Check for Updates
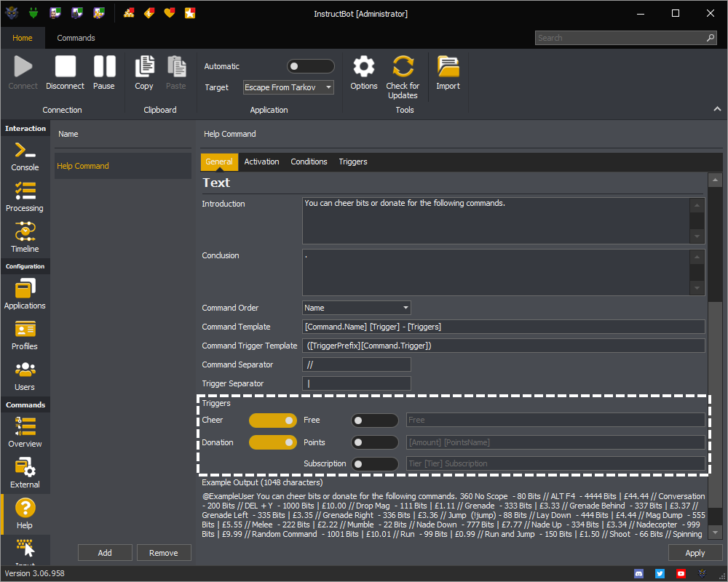Image resolution: width=728 pixels, height=582 pixels. click(x=403, y=66)
